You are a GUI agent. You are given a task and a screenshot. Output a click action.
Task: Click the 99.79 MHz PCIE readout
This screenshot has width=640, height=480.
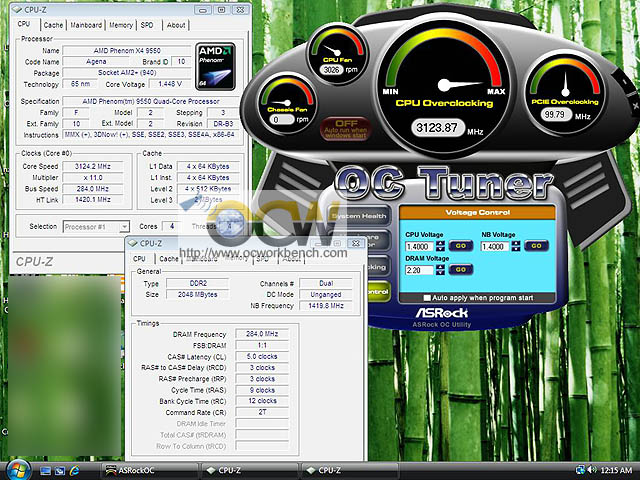point(555,114)
